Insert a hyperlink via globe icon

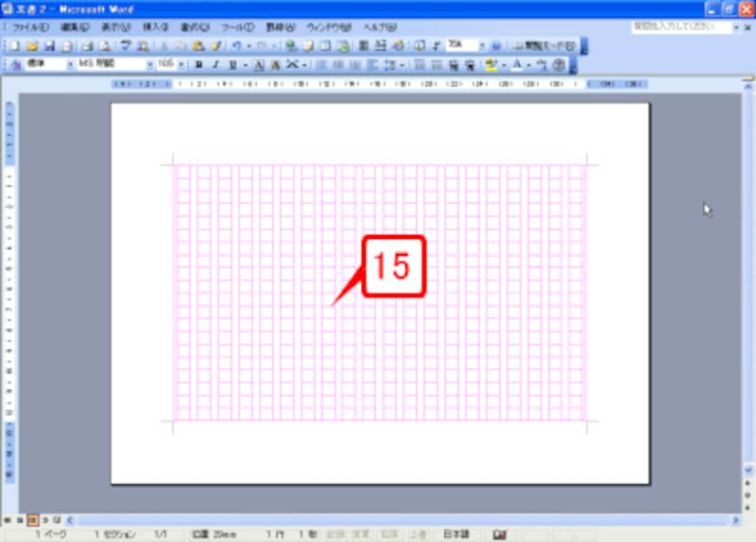tap(291, 46)
